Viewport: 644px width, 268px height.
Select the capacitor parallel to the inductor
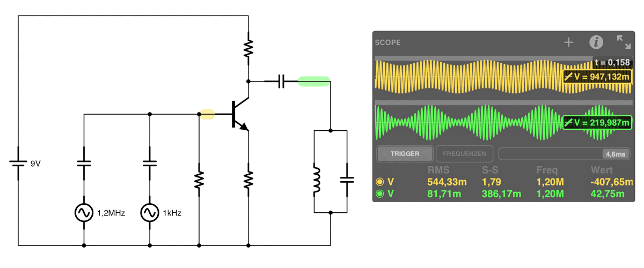point(347,180)
